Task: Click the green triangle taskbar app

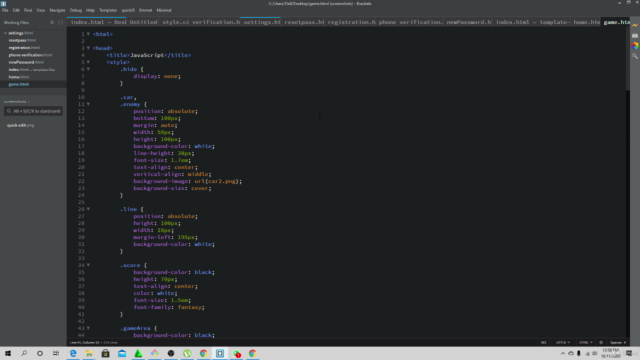Action: click(138, 353)
